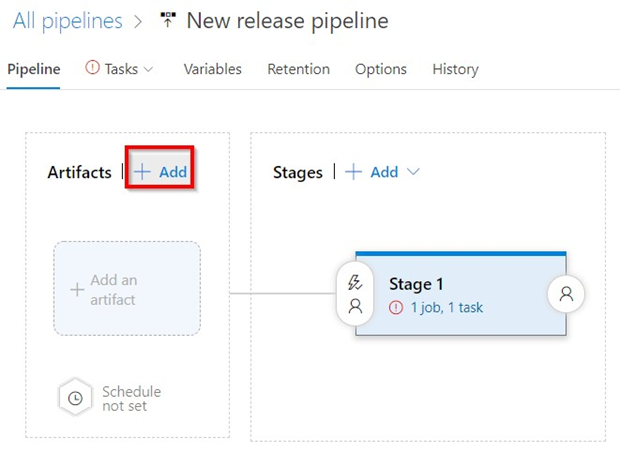Viewport: 620px width, 467px height.
Task: Expand the Tasks tab dropdown chevron
Action: tap(149, 69)
